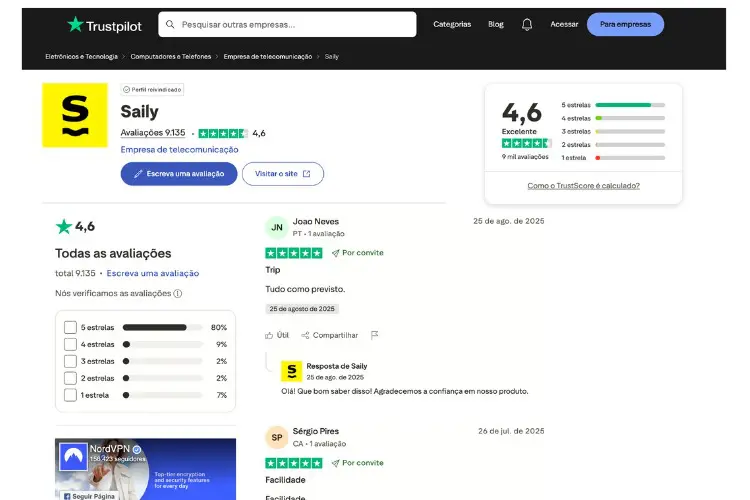The height and width of the screenshot is (500, 750).
Task: Click the Por convite icon on Sérgio Pires review
Action: point(335,463)
